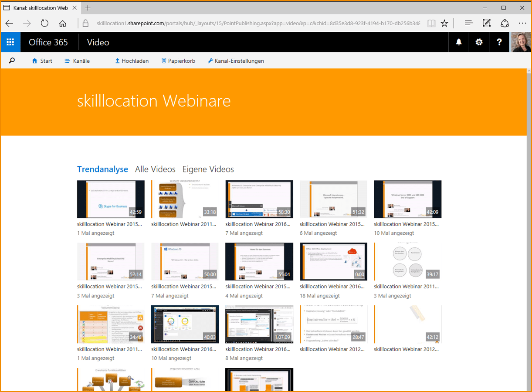Switch to the Eigene Videos tab
Viewport: 532px width, 392px height.
point(208,169)
